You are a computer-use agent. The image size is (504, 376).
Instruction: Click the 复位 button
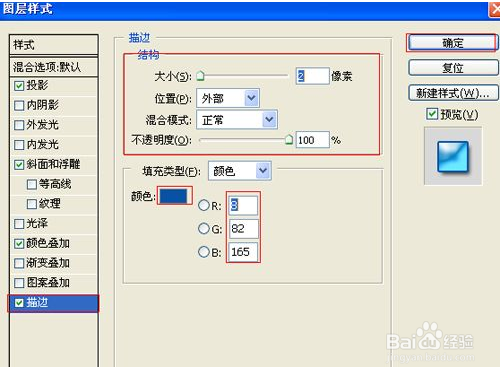(x=453, y=68)
